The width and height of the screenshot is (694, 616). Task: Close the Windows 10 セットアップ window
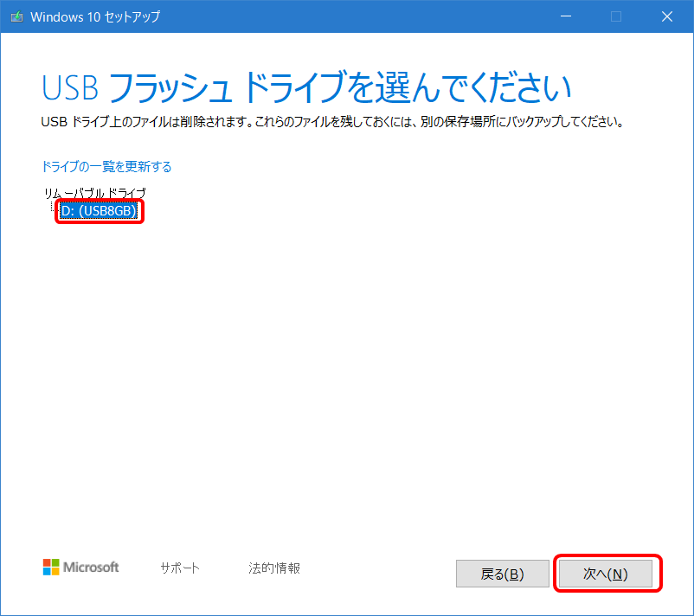point(666,16)
